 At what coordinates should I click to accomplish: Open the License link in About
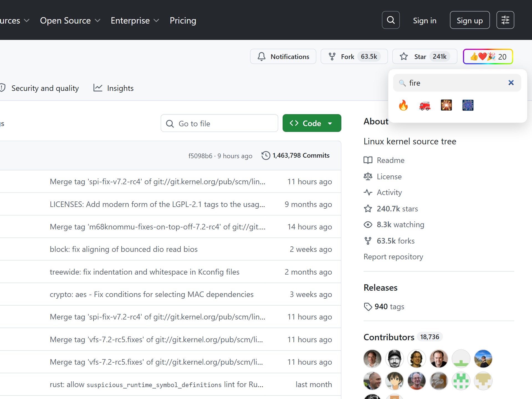coord(383,177)
